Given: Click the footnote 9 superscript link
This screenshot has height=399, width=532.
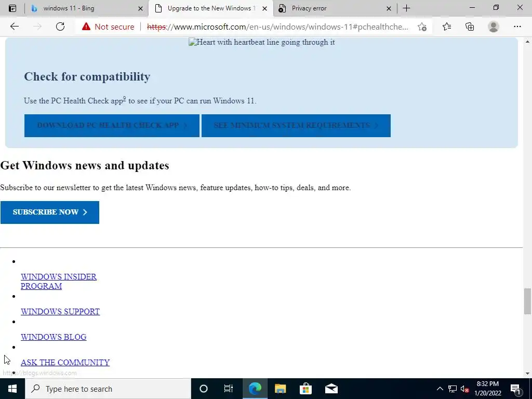Looking at the screenshot, I should [124, 99].
